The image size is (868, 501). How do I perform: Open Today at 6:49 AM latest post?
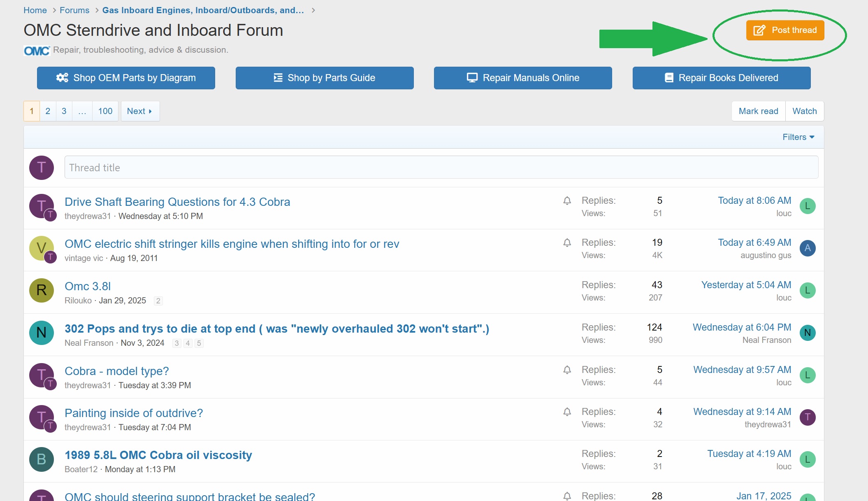[x=754, y=242]
